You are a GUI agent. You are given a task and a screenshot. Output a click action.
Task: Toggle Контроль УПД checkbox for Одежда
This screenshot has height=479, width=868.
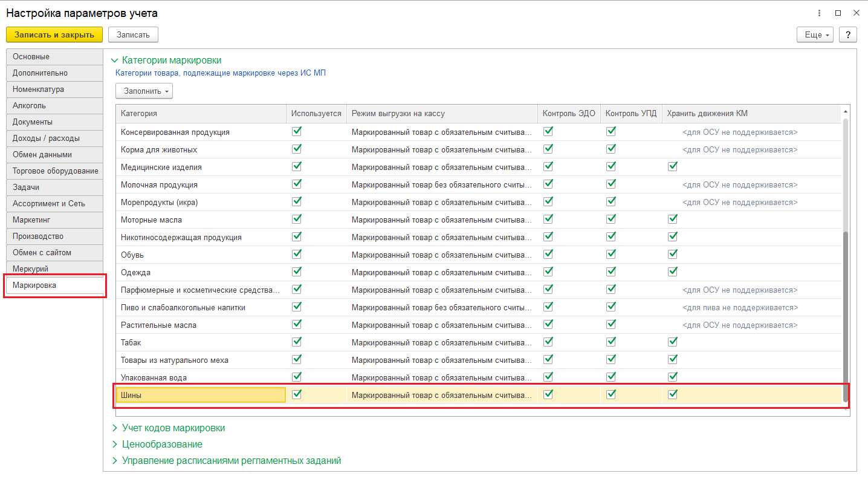point(611,272)
